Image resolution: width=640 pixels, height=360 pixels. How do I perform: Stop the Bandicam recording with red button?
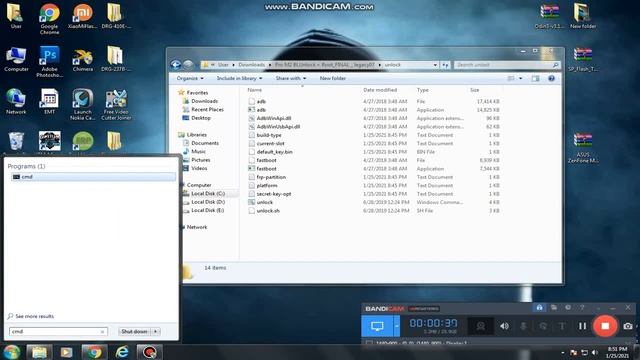tap(605, 326)
